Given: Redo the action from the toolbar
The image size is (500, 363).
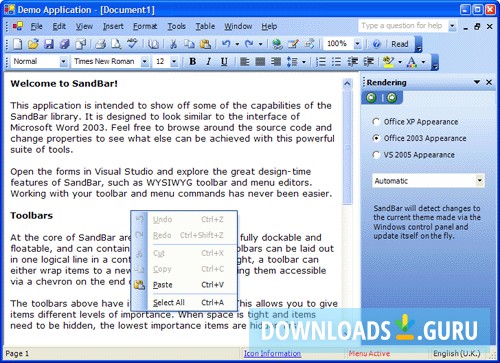Looking at the screenshot, I should point(249,44).
